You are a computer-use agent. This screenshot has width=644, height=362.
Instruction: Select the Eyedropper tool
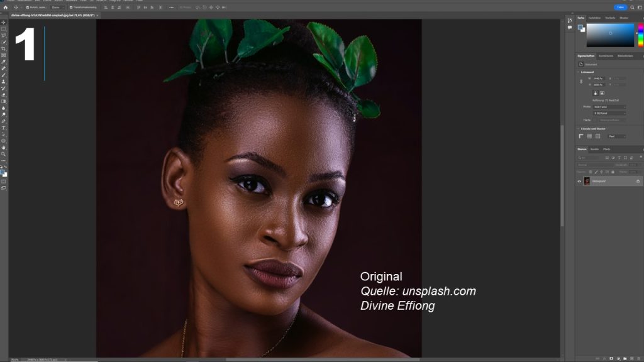(4, 62)
